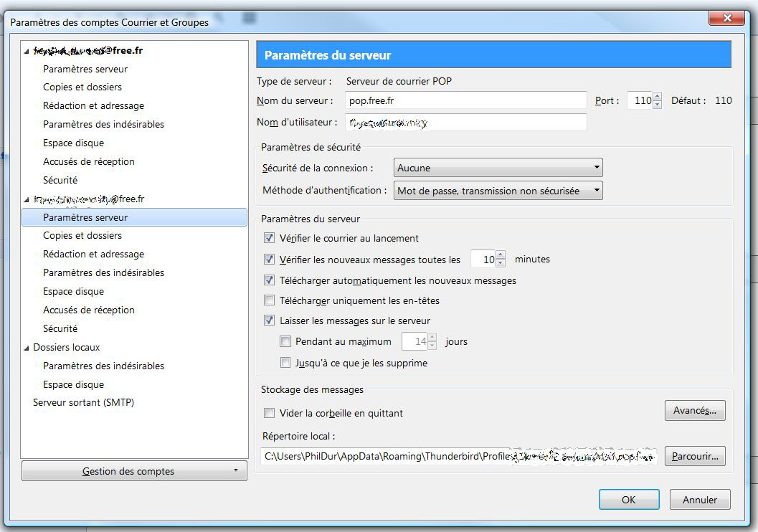Screen dimensions: 758x532
Task: Select first account's Rédaction et adressage
Action: [94, 105]
